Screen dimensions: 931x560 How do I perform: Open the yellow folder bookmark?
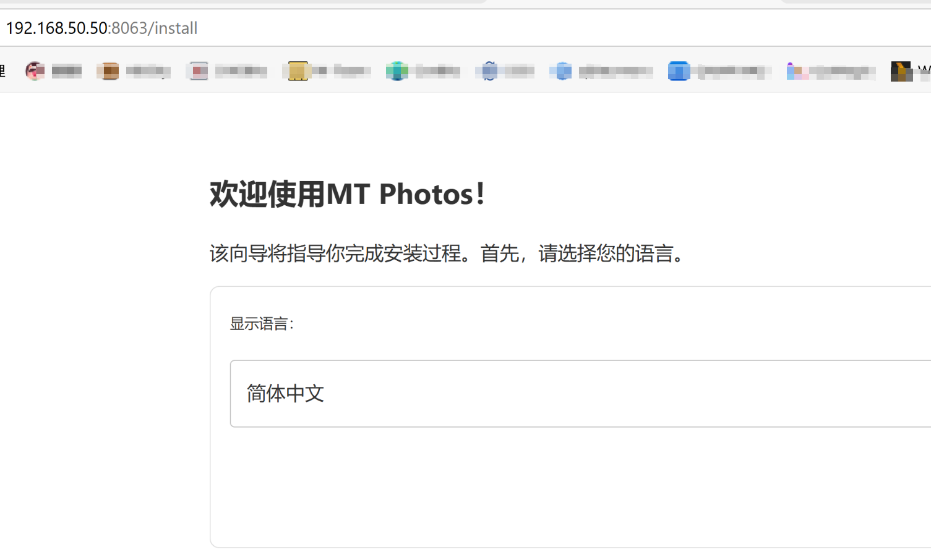tap(298, 71)
